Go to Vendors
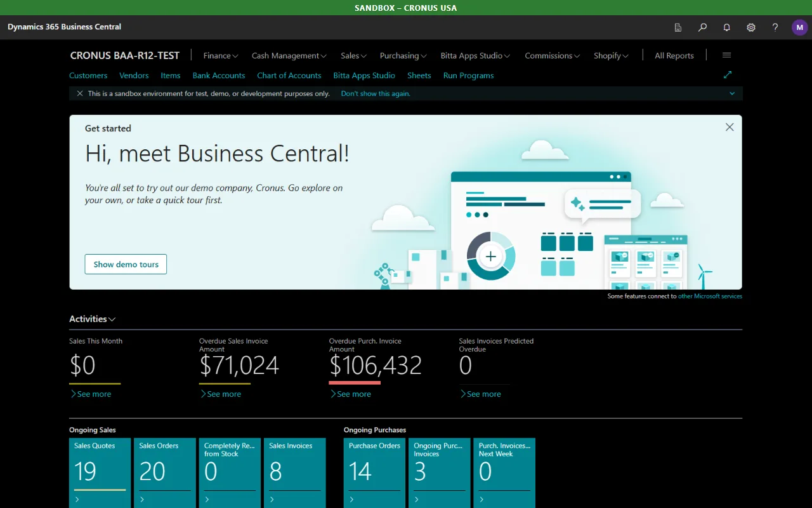The width and height of the screenshot is (812, 508). [134, 75]
